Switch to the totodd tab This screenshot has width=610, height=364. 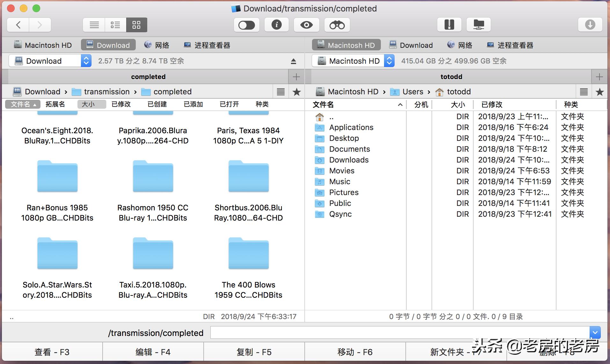click(451, 76)
